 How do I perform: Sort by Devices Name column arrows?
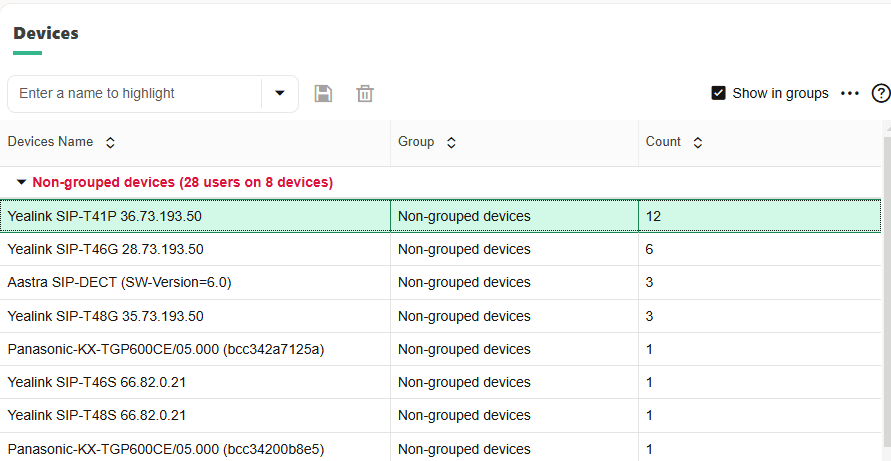click(110, 143)
